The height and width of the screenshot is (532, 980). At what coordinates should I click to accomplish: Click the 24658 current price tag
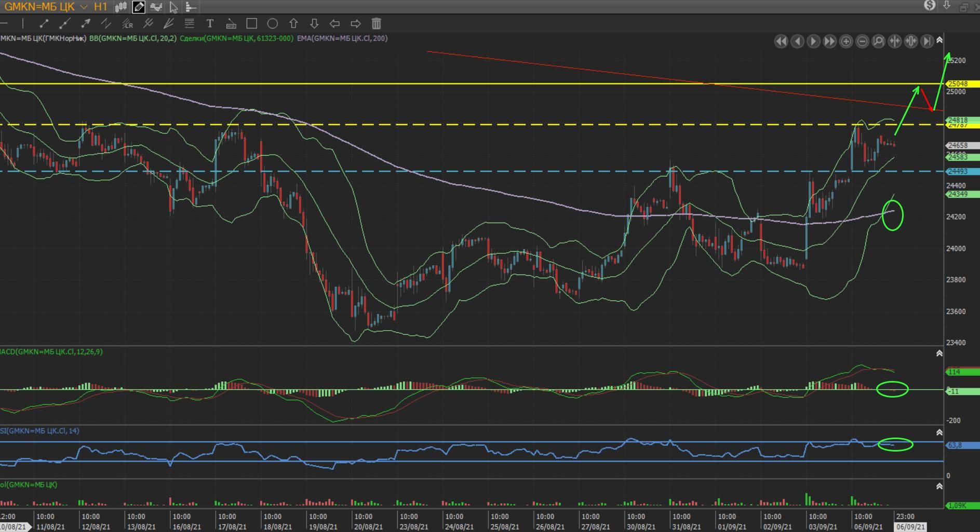(x=962, y=146)
